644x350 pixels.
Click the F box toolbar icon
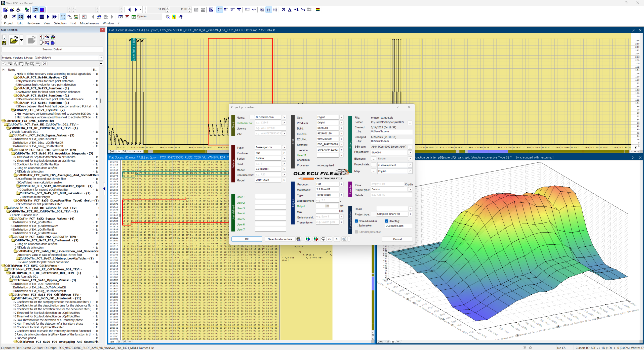[120, 17]
